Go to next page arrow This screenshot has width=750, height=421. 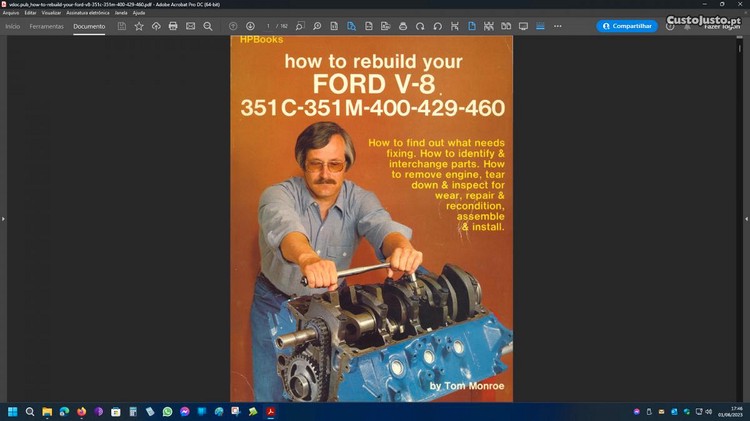[250, 26]
